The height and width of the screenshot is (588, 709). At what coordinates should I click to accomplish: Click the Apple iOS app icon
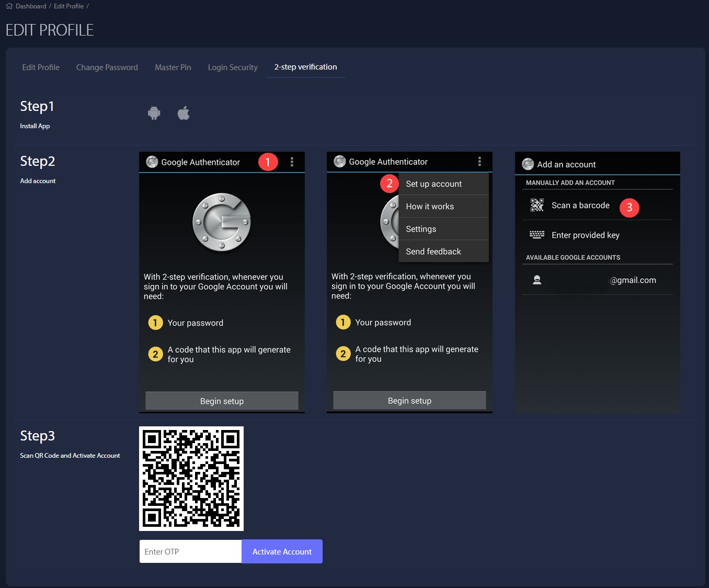click(x=184, y=113)
